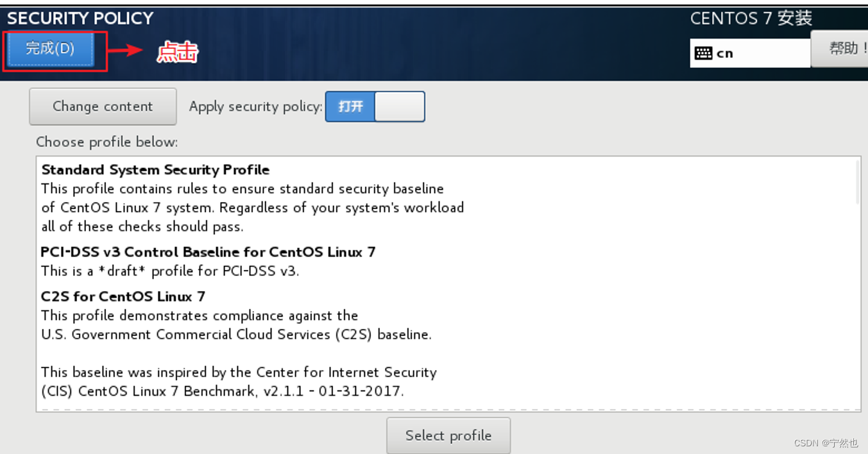Viewport: 868px width, 454px height.
Task: Open the Change content dialog
Action: click(103, 106)
